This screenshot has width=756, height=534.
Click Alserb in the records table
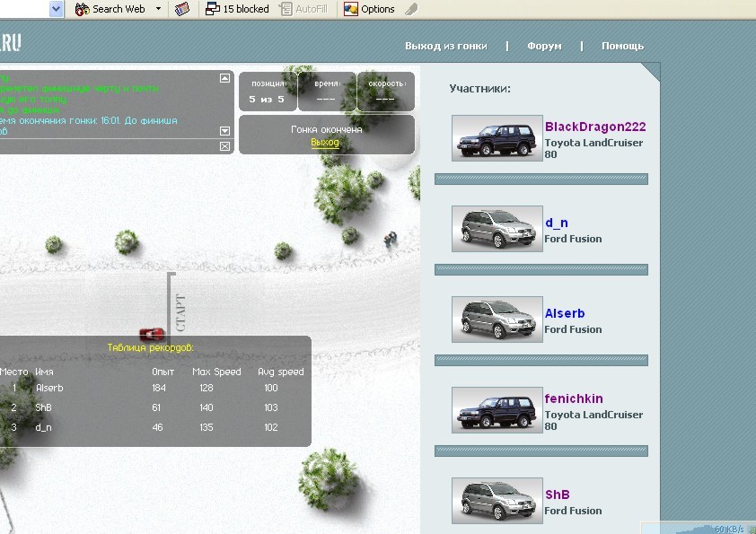coord(49,388)
